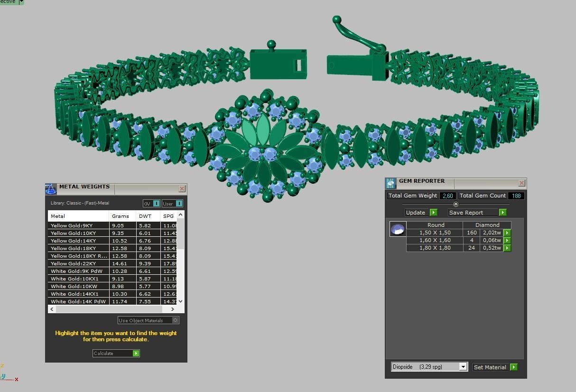
Task: Click the Grams column header
Action: pos(122,216)
